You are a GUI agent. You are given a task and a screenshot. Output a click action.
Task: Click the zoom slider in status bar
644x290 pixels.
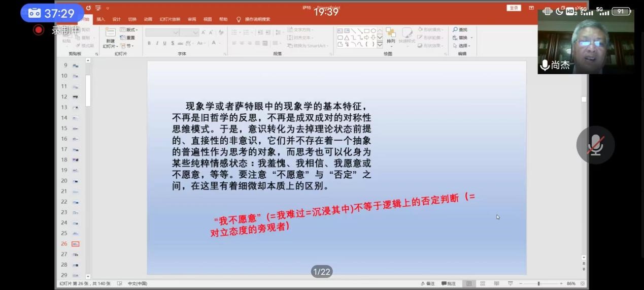(538, 283)
